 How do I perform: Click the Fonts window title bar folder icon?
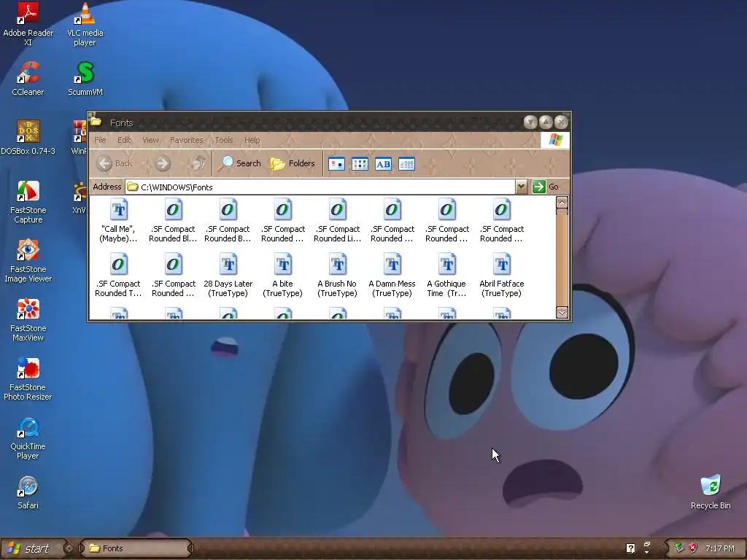click(x=96, y=121)
